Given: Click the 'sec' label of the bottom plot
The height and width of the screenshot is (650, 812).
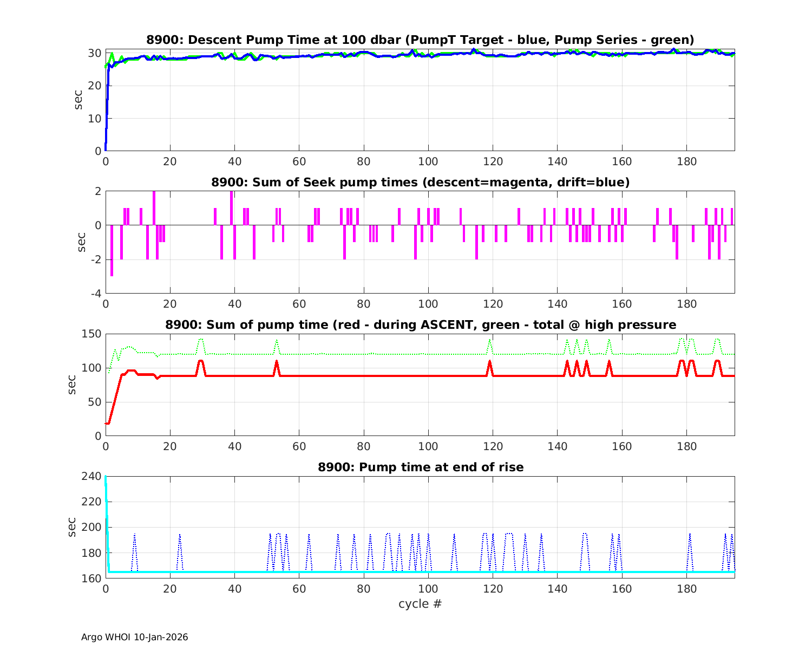Looking at the screenshot, I should pos(73,527).
